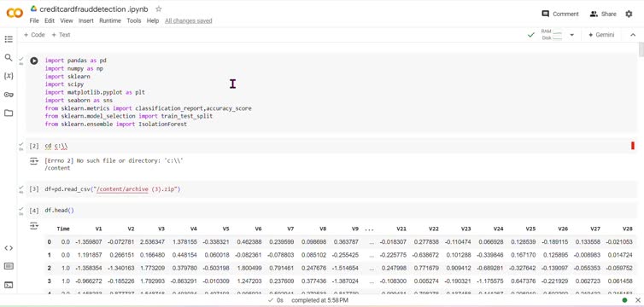Viewport: 644px width, 307px height.
Task: Click the vertical scrollbar thumb
Action: pos(641,50)
